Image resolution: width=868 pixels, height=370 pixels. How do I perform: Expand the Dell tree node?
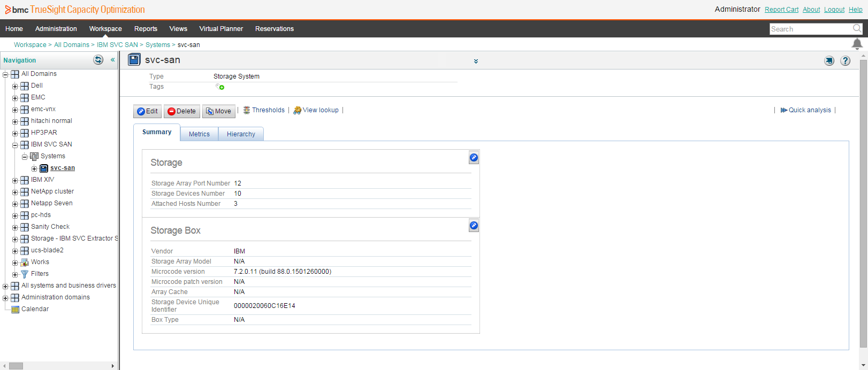15,86
